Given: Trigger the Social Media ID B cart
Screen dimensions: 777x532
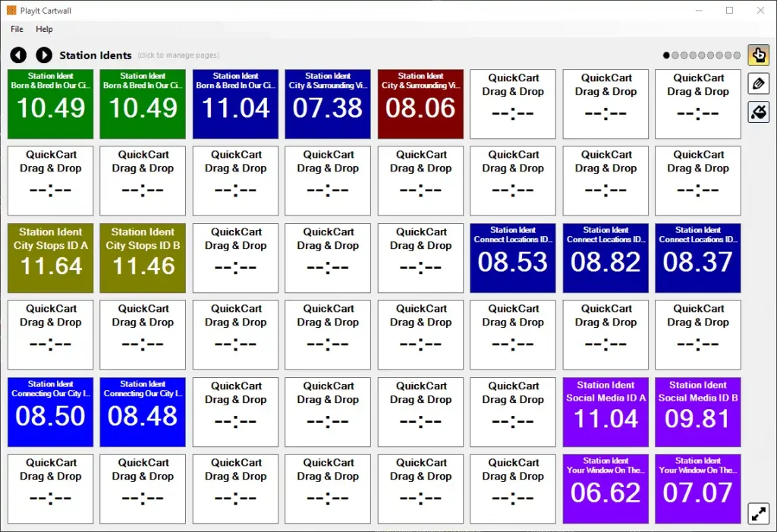Looking at the screenshot, I should point(698,412).
